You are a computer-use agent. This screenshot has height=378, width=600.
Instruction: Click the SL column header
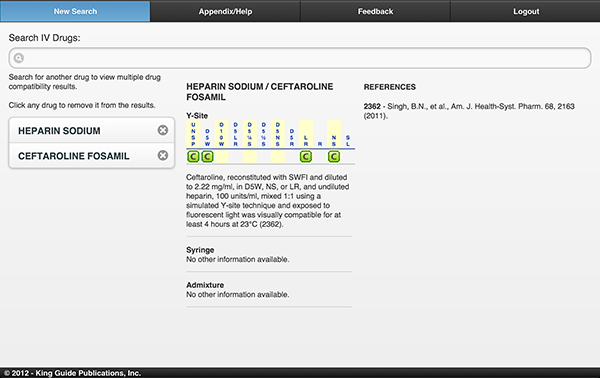point(348,141)
